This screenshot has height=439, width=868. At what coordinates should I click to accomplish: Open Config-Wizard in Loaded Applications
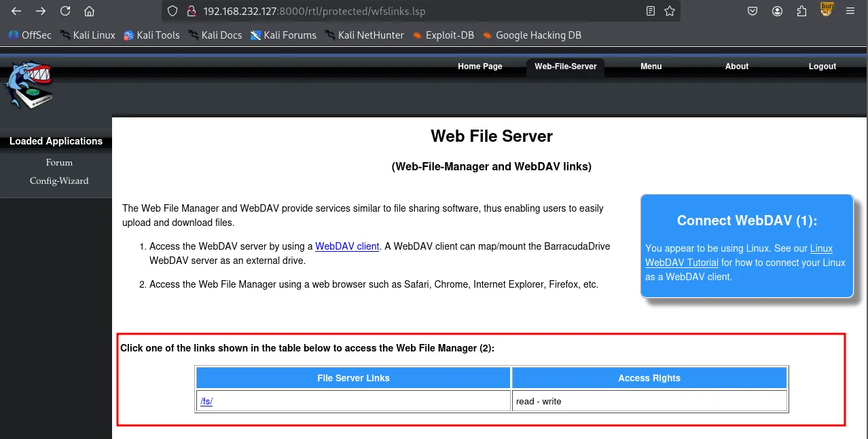(59, 181)
